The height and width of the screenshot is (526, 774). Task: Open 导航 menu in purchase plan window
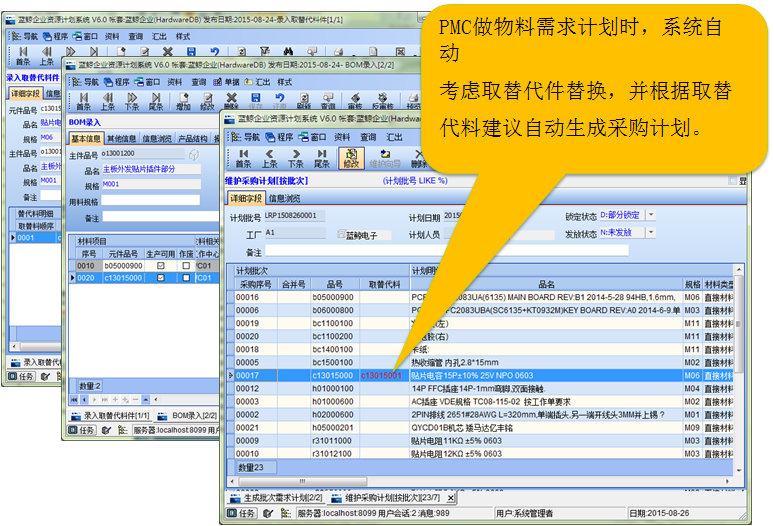246,137
